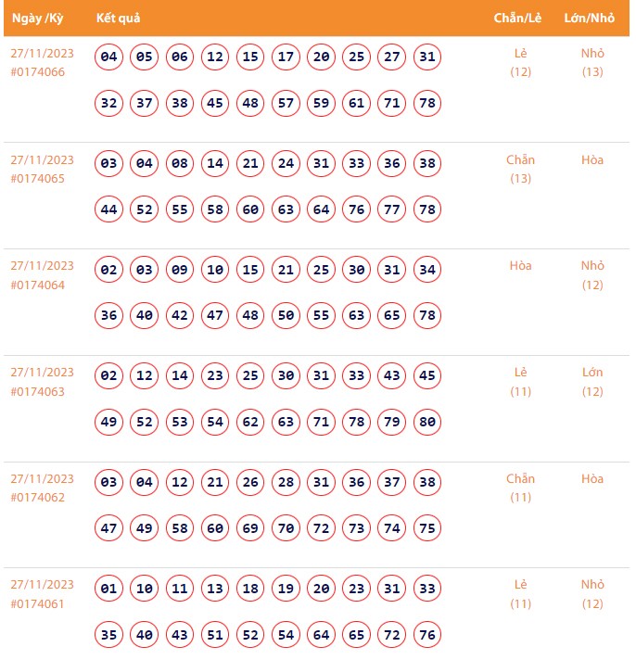Open draw #0174065

pos(38,179)
